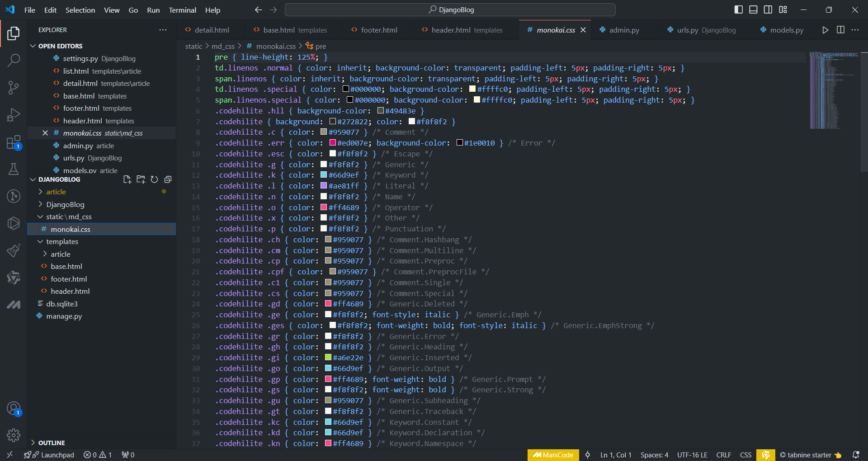The width and height of the screenshot is (868, 461).
Task: Toggle the bottom panel layout button
Action: click(x=753, y=10)
